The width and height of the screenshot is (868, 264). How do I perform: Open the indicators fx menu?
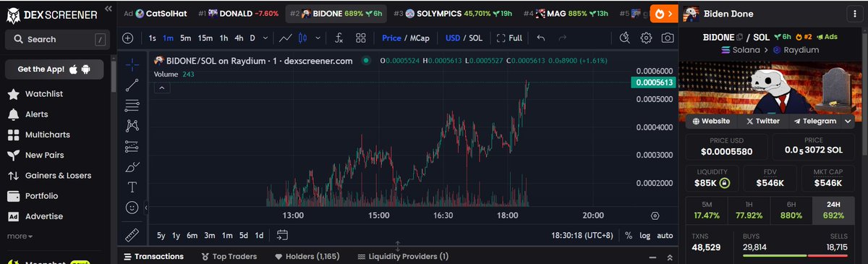pyautogui.click(x=339, y=38)
